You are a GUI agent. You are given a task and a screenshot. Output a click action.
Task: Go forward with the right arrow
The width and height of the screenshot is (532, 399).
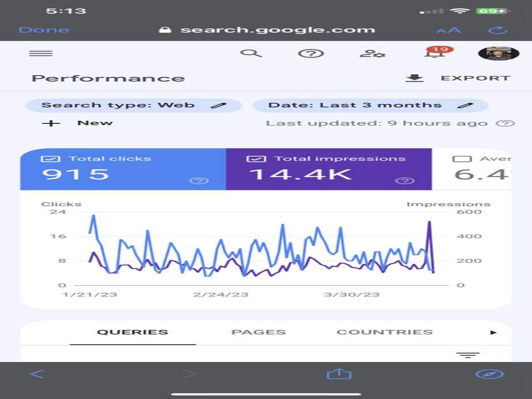[190, 374]
